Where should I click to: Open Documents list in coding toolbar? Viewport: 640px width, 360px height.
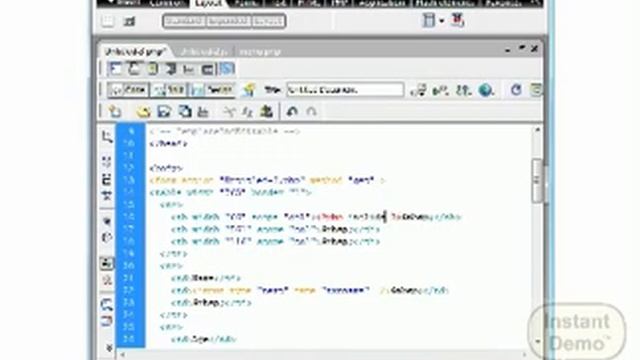click(x=107, y=137)
